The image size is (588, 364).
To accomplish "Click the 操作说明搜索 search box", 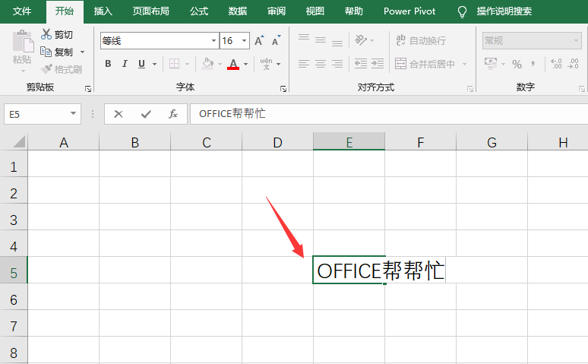I will [504, 11].
